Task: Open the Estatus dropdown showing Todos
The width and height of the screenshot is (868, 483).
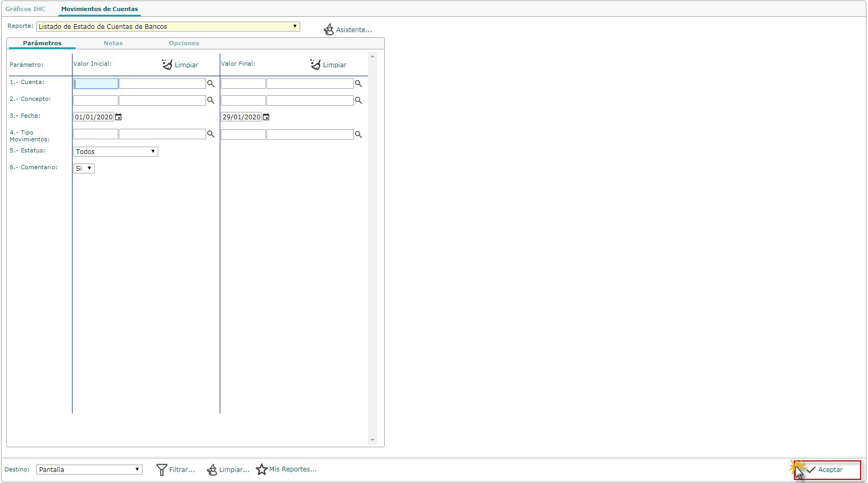Action: click(116, 151)
